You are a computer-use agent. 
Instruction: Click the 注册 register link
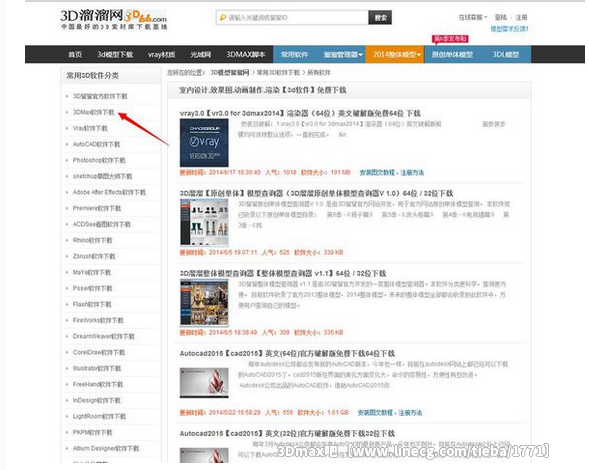click(521, 17)
